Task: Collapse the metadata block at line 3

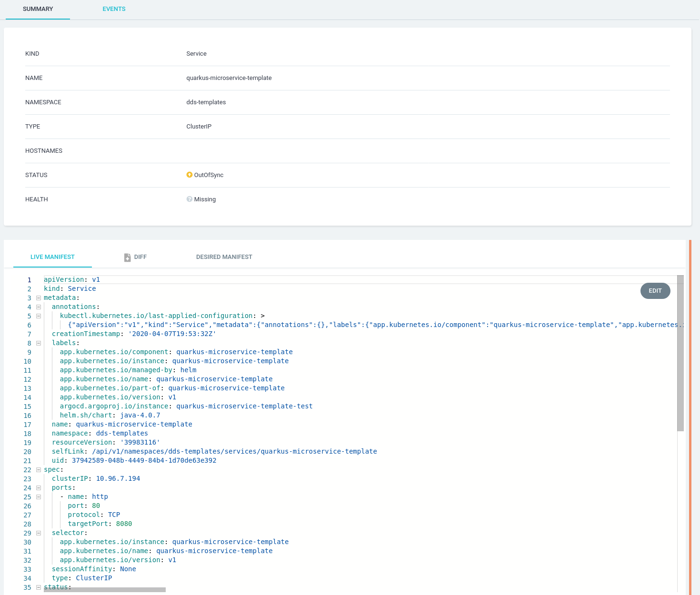Action: coord(39,298)
